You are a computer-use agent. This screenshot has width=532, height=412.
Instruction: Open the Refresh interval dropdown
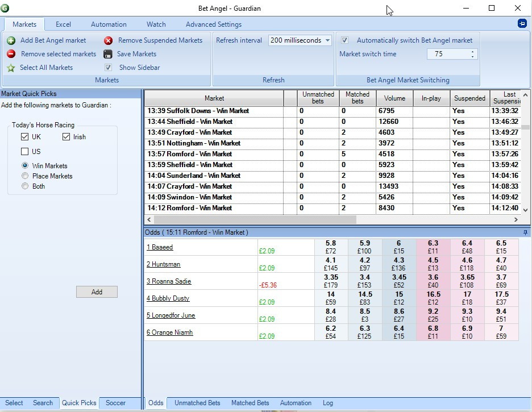tap(327, 40)
